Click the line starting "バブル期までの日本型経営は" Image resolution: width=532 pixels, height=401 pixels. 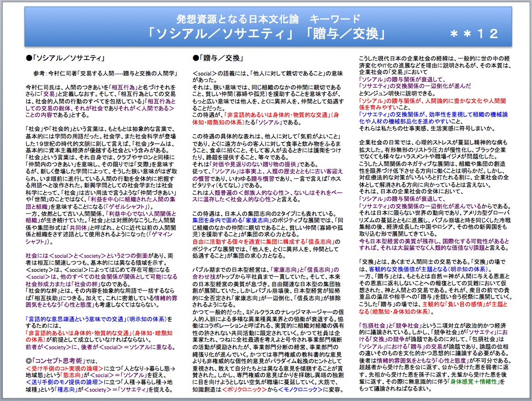266,270
